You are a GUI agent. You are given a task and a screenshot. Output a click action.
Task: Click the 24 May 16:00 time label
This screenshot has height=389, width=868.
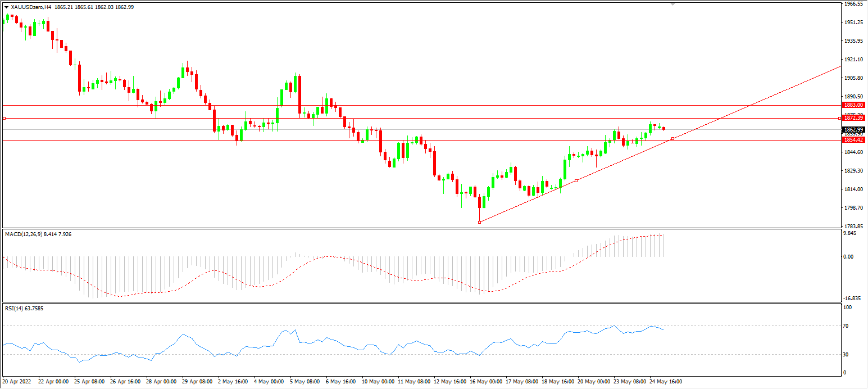[x=665, y=381]
